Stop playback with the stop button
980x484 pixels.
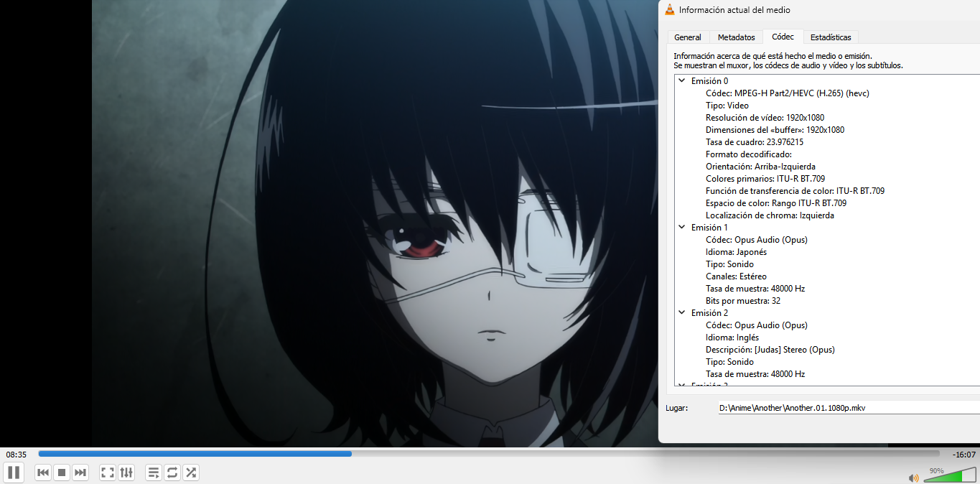click(62, 473)
